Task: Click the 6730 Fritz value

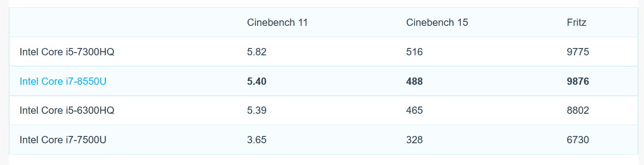Action: click(578, 140)
